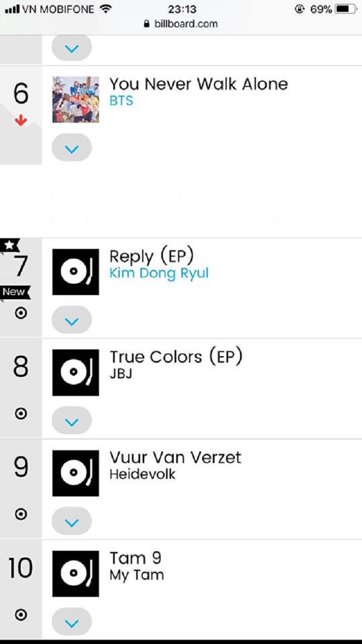The height and width of the screenshot is (644, 362).
Task: Expand details for You Never Walk Alone
Action: coord(72,150)
